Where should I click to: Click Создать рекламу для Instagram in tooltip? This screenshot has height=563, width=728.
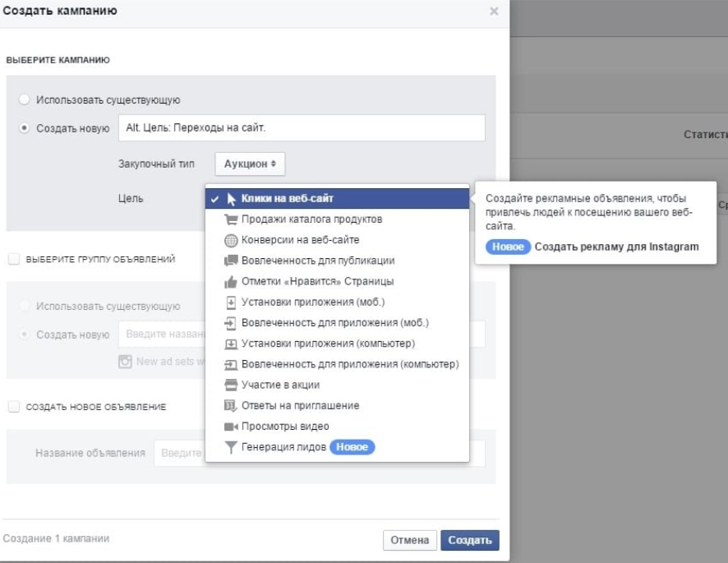click(616, 247)
